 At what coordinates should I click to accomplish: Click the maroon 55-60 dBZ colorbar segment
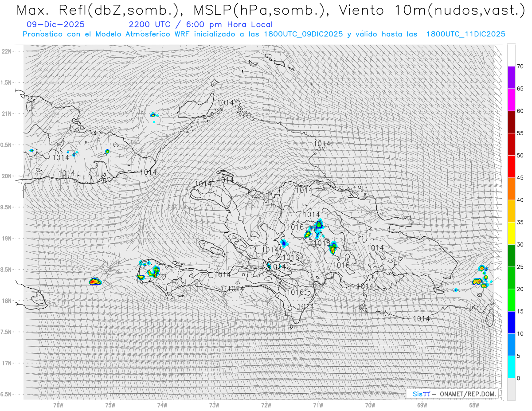click(x=511, y=122)
